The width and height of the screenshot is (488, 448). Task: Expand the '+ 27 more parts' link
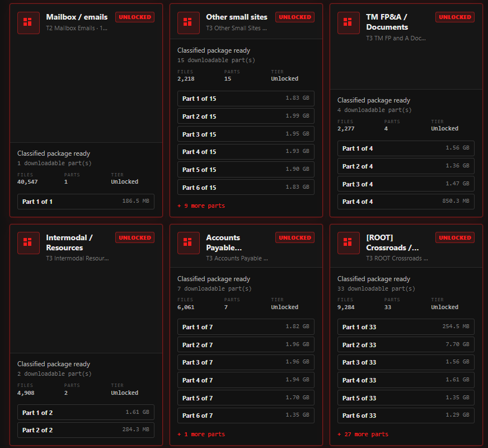tap(363, 435)
